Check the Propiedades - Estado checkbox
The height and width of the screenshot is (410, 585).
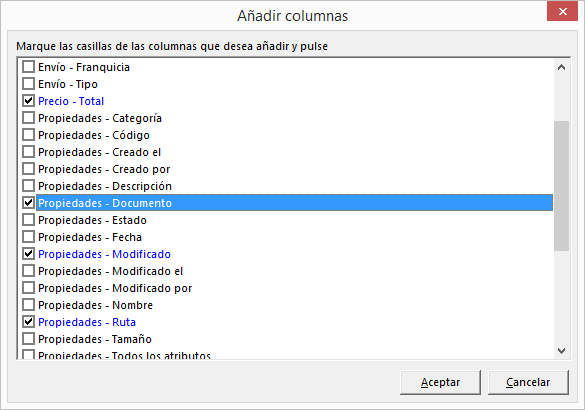coord(28,220)
